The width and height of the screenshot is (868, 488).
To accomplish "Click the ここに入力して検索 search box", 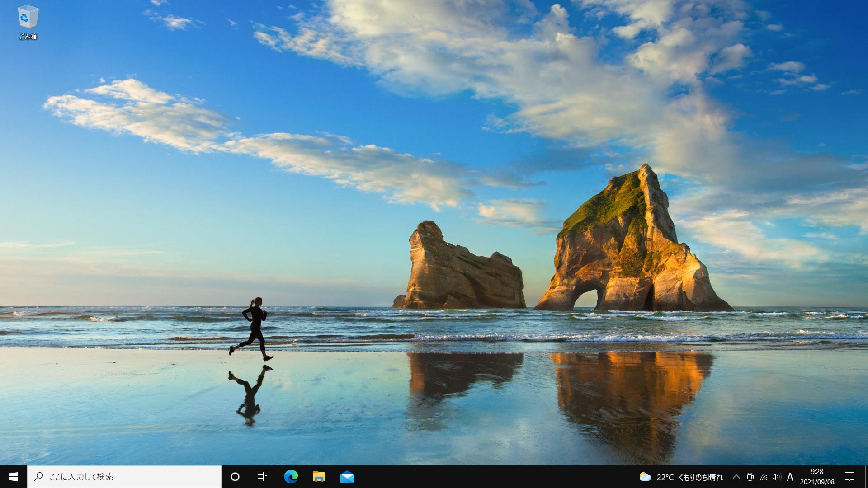I will pos(124,477).
